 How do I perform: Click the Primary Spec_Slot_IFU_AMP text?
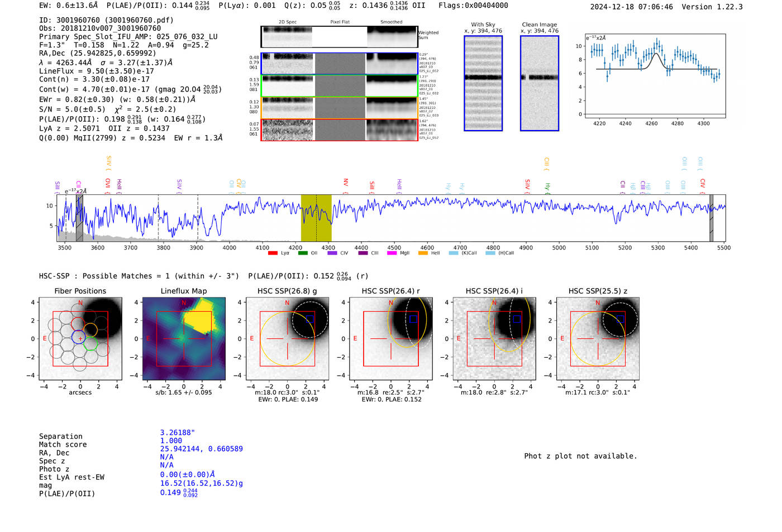(x=128, y=37)
